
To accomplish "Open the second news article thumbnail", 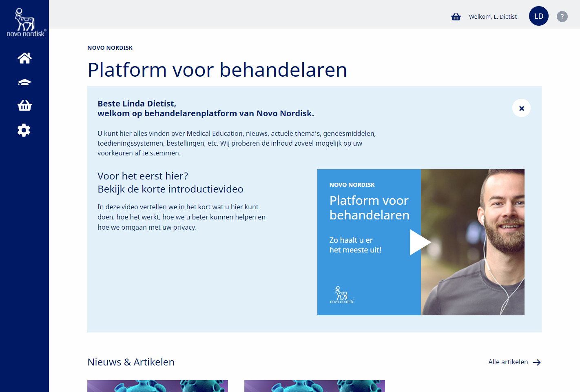I will coord(314,386).
